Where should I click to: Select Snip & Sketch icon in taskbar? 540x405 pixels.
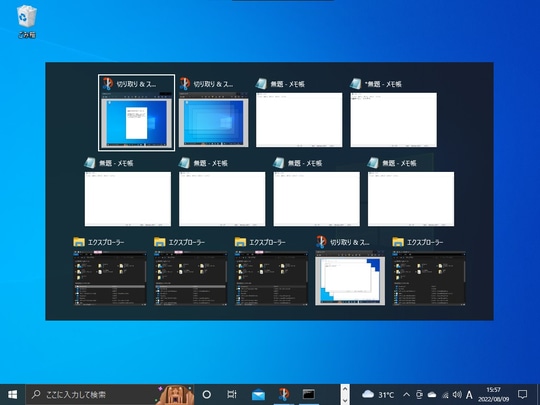tap(284, 394)
